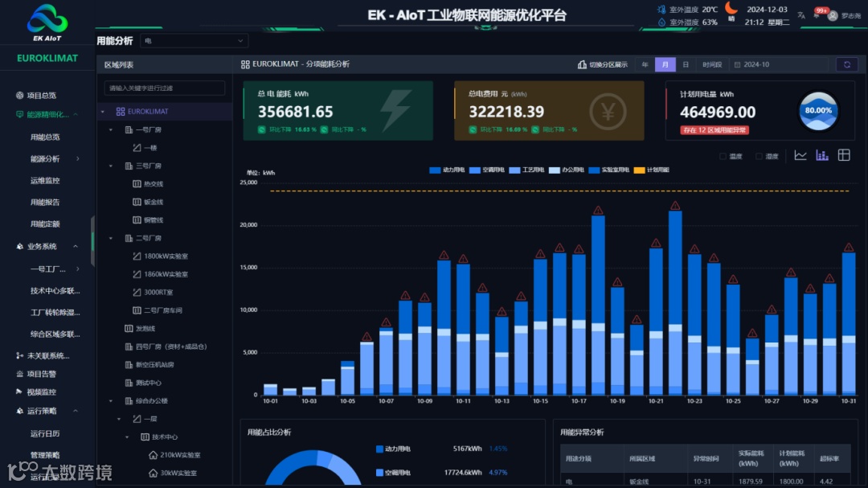Enable the 温度 checkbox
Screen dimensions: 868x488
[x=723, y=156]
